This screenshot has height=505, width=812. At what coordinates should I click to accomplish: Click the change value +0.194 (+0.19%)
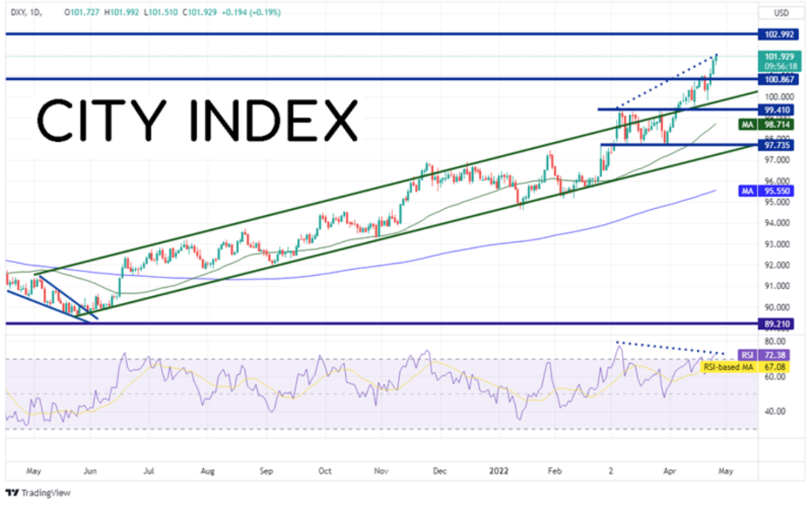(x=251, y=12)
